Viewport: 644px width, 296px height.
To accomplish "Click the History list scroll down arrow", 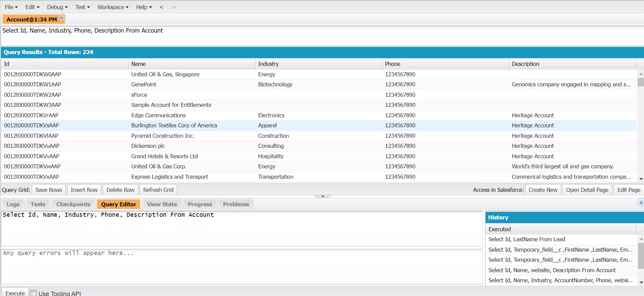I will [x=641, y=283].
